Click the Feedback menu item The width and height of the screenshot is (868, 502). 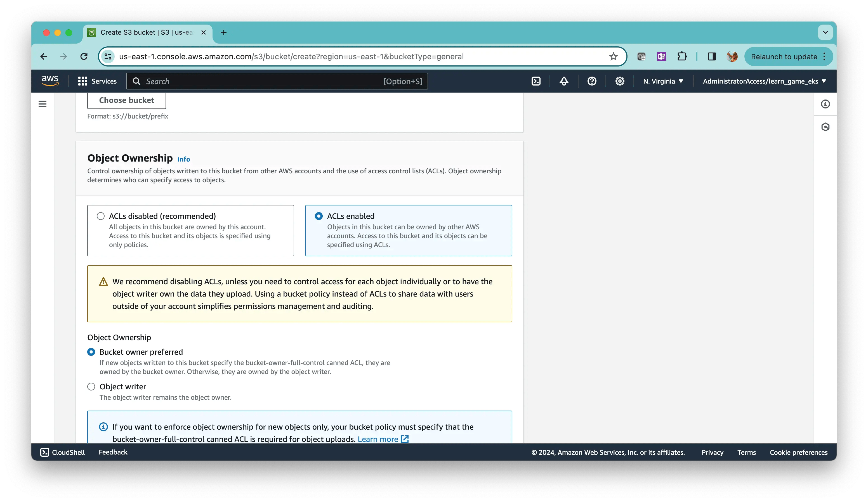point(113,452)
